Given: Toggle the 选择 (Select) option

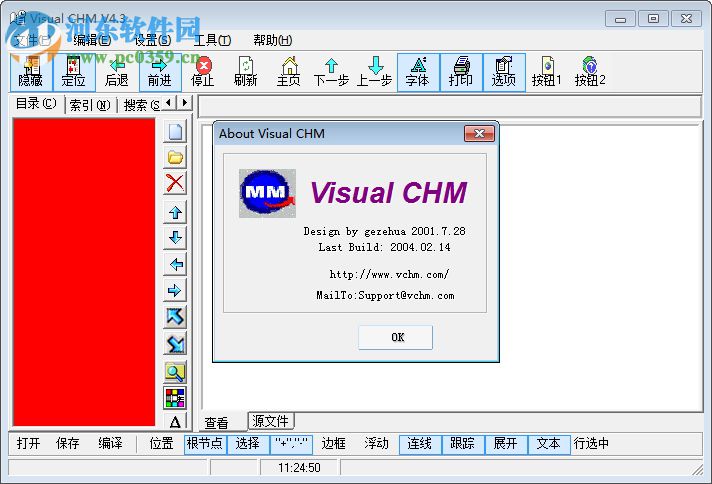Looking at the screenshot, I should [248, 444].
